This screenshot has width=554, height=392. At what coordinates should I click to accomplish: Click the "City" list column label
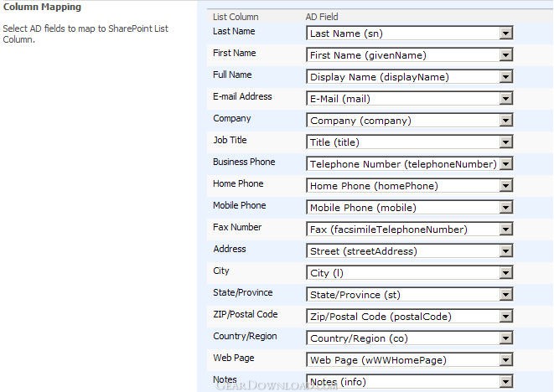(x=220, y=271)
